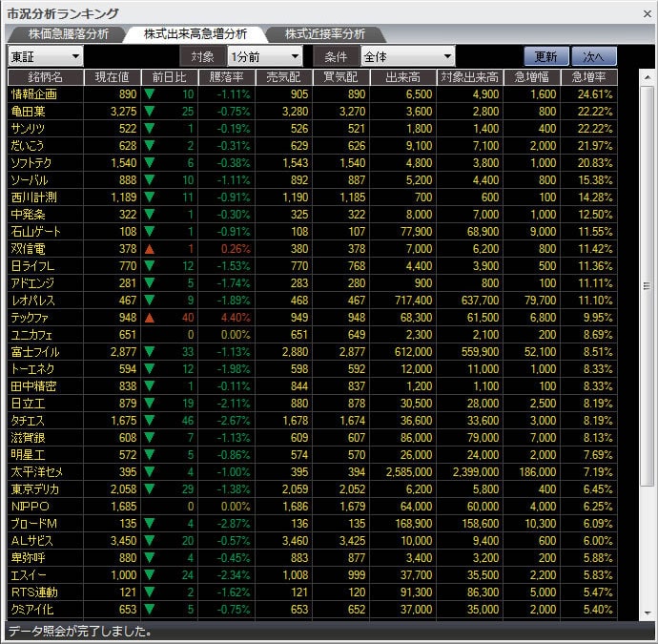Viewport: 658px width, 644px height.
Task: Click the 買気配 column header
Action: [340, 77]
